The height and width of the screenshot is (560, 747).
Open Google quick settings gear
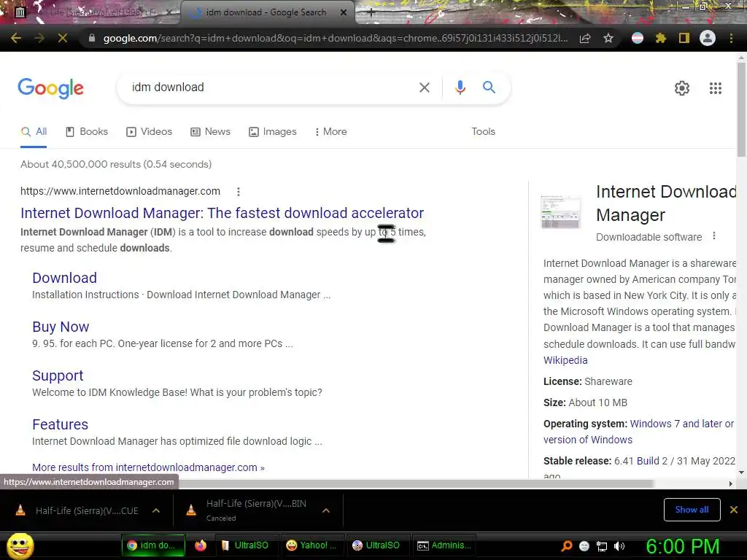tap(682, 88)
